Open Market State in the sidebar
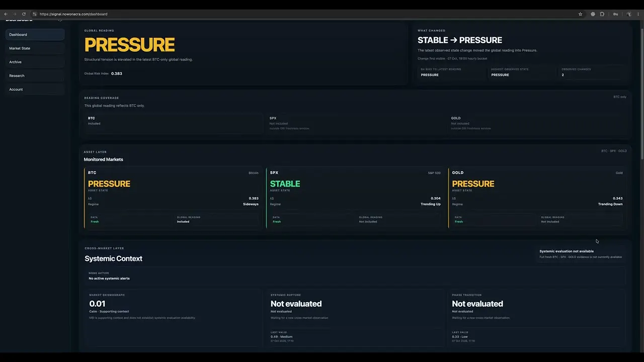The height and width of the screenshot is (362, 644). tap(35, 48)
